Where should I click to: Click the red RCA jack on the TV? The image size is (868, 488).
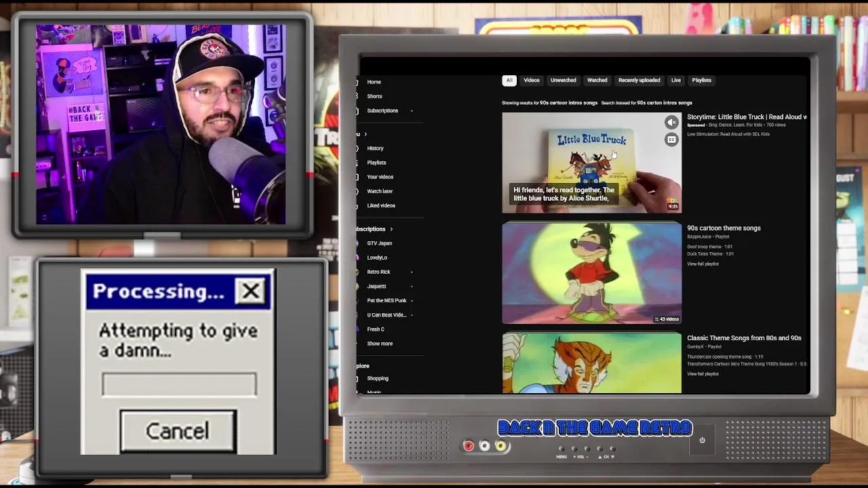coord(468,446)
